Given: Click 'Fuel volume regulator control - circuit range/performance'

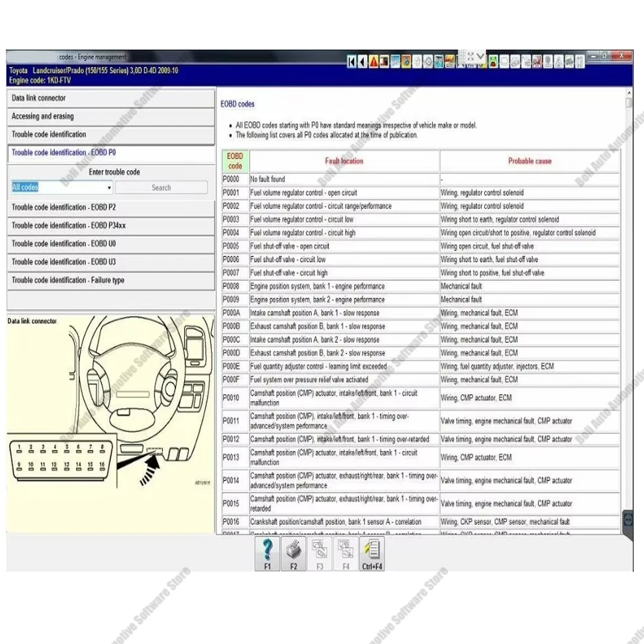Looking at the screenshot, I should pos(321,206).
